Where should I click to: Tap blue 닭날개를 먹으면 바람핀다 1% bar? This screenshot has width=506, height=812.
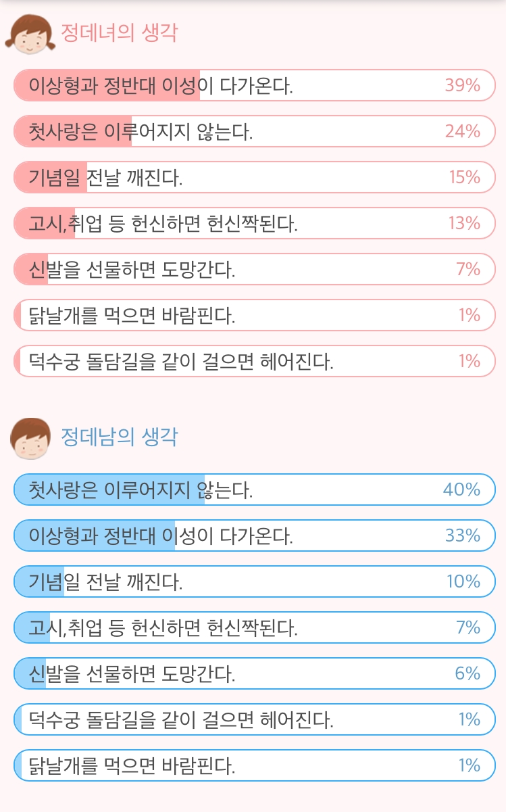tap(255, 765)
